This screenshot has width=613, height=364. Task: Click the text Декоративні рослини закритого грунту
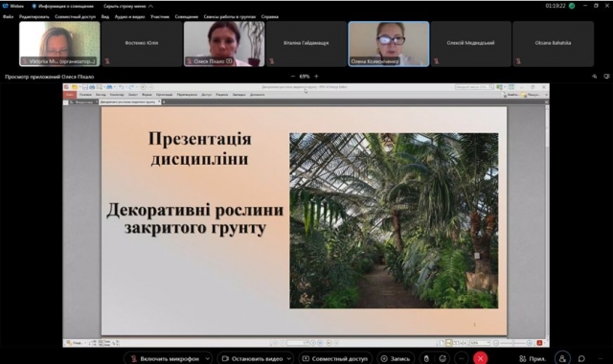(195, 218)
